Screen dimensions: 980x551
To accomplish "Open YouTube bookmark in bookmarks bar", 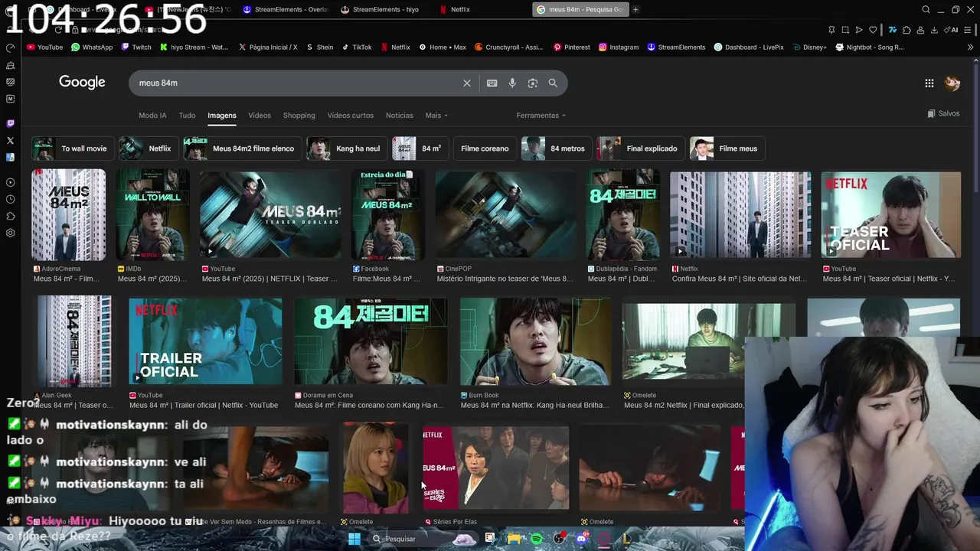I will click(45, 47).
